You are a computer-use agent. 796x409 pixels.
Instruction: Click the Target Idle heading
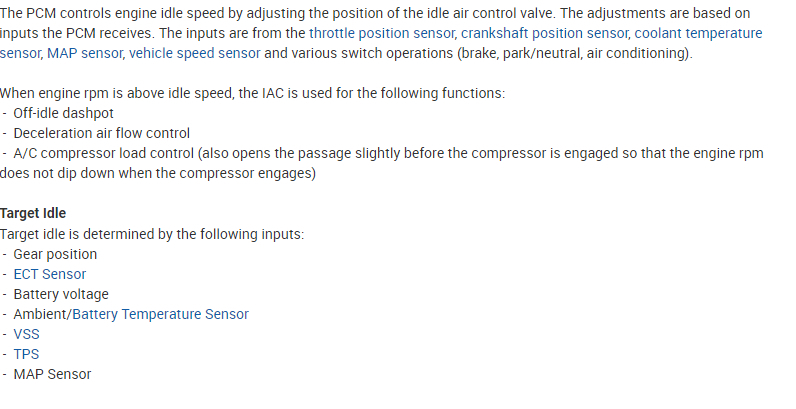pos(33,213)
